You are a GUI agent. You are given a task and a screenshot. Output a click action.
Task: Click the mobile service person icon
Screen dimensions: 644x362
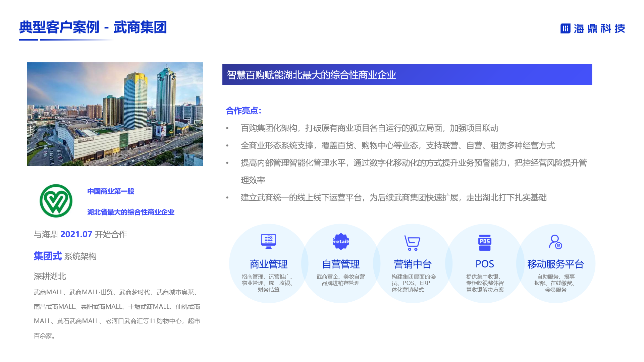coord(555,242)
